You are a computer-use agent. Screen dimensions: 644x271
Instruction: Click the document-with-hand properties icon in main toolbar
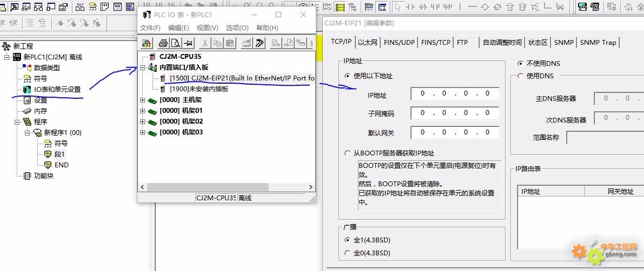click(63, 7)
